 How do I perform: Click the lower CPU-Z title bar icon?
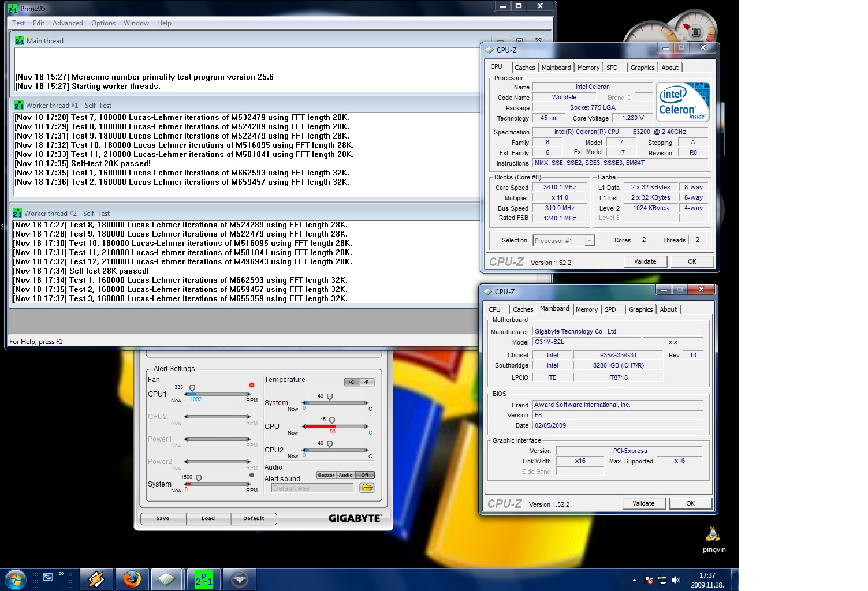pos(487,292)
